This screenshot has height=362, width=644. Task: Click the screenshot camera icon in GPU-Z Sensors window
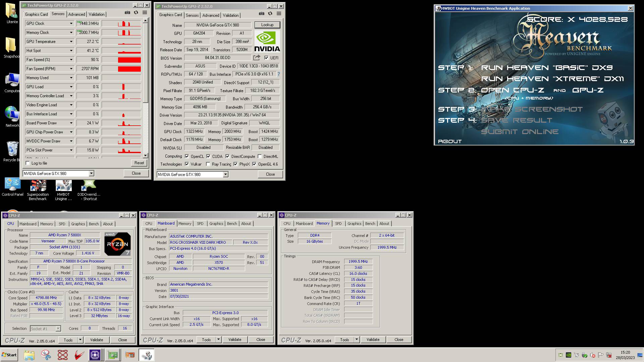pyautogui.click(x=127, y=13)
